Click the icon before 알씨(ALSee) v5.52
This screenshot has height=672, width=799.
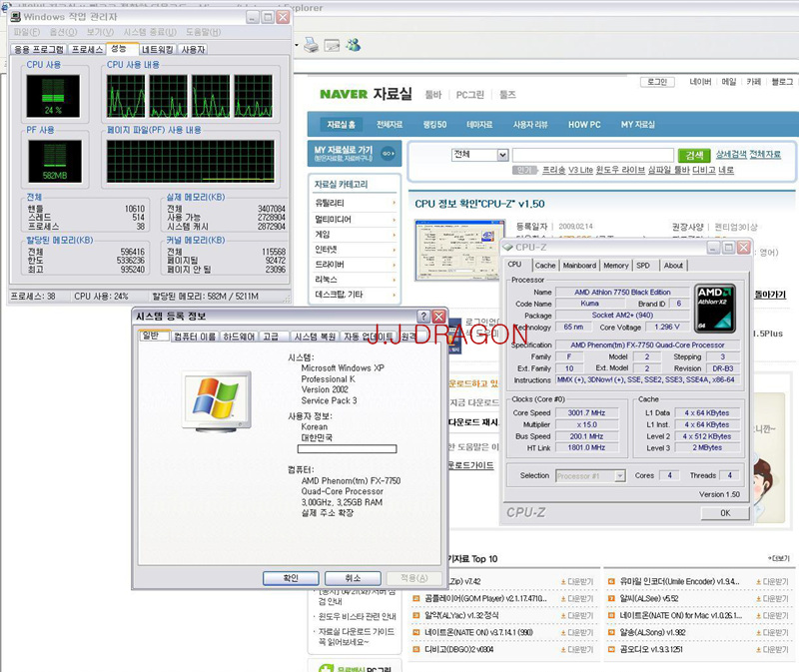pyautogui.click(x=611, y=599)
